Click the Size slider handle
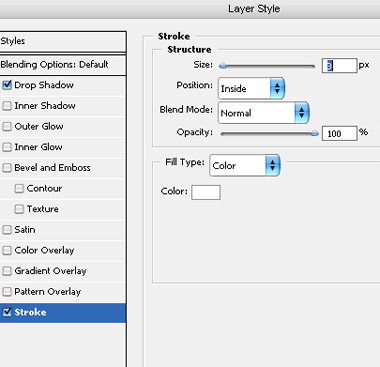 tap(223, 66)
